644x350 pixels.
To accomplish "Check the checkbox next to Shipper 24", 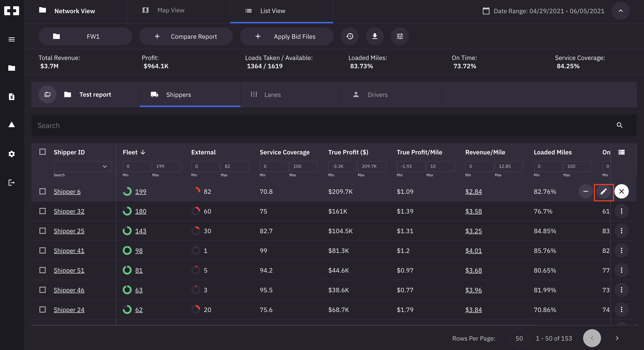I will [x=42, y=310].
